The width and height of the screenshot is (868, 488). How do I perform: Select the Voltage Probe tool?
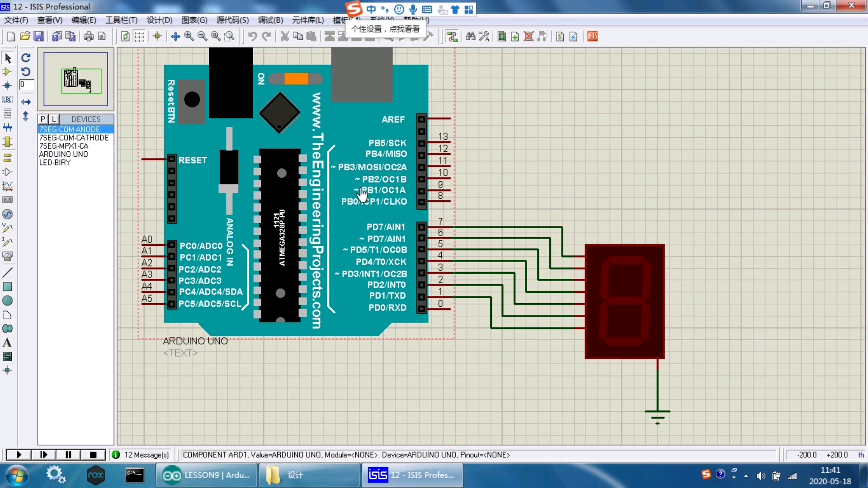pyautogui.click(x=7, y=228)
